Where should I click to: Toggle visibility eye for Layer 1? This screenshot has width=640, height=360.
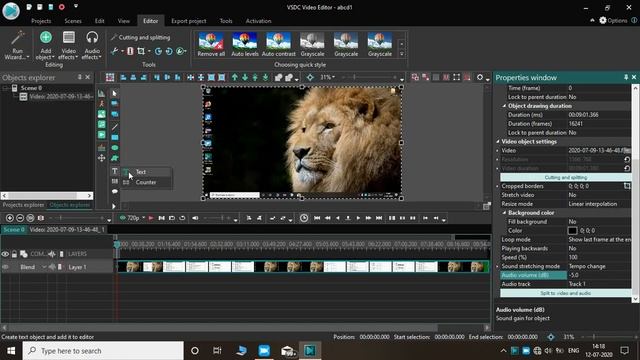5,267
